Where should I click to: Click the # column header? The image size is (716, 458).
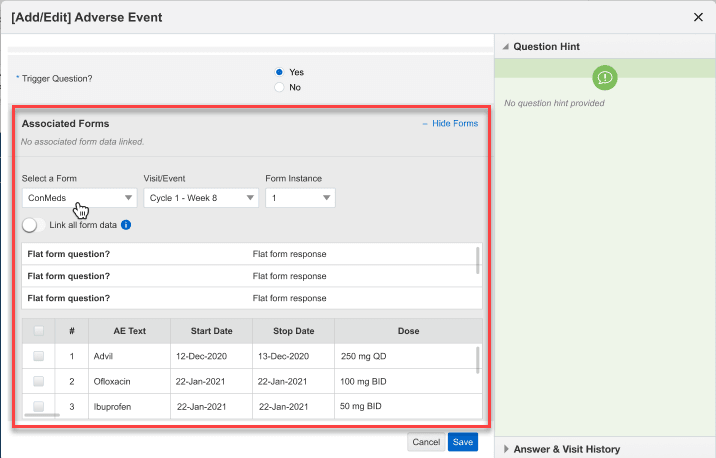[72, 331]
